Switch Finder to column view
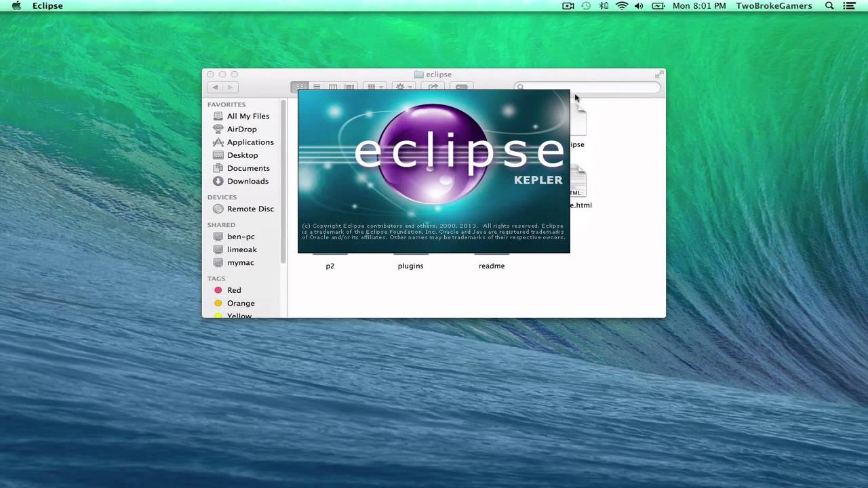Screen dimensions: 868x488 (x=333, y=87)
